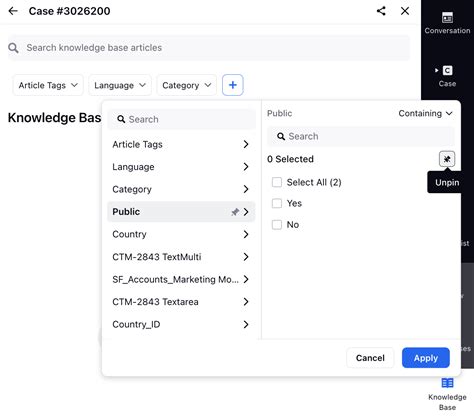Click the blue plus add-filter button

233,85
